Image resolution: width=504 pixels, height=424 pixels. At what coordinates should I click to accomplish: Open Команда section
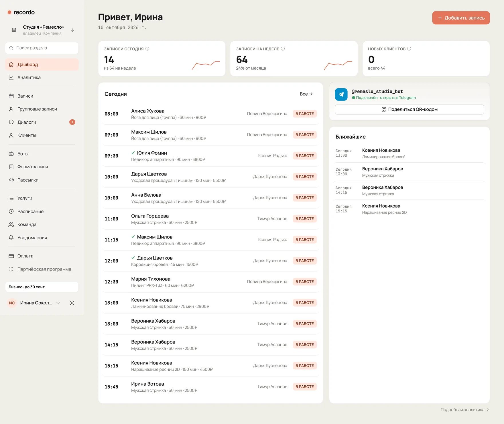[x=42, y=225]
